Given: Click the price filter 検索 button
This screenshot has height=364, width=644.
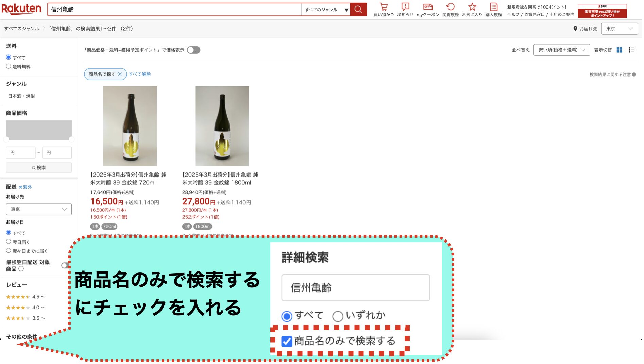Looking at the screenshot, I should 39,168.
